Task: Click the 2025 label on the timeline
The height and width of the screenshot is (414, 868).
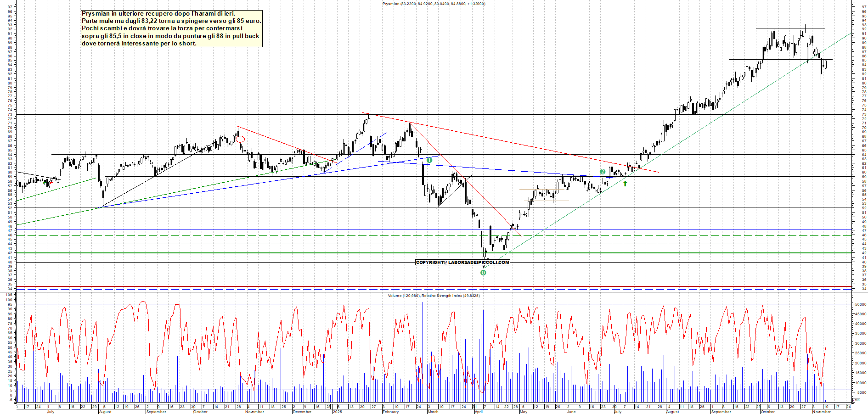Action: 338,412
